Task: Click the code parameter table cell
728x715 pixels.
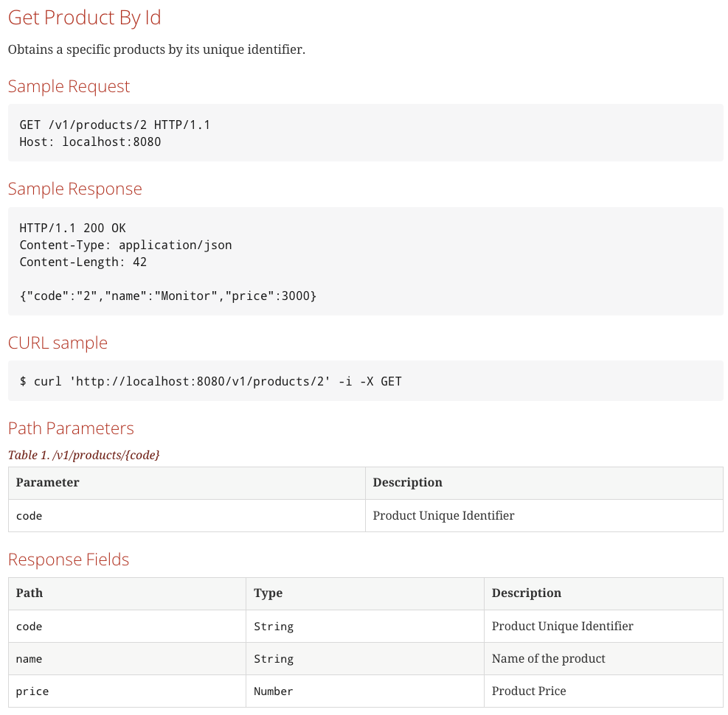Action: pos(187,516)
